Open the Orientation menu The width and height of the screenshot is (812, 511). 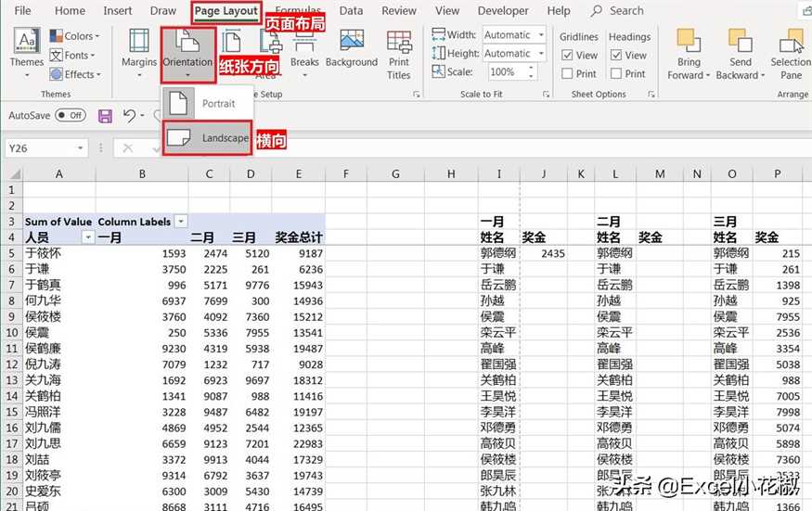tap(187, 53)
